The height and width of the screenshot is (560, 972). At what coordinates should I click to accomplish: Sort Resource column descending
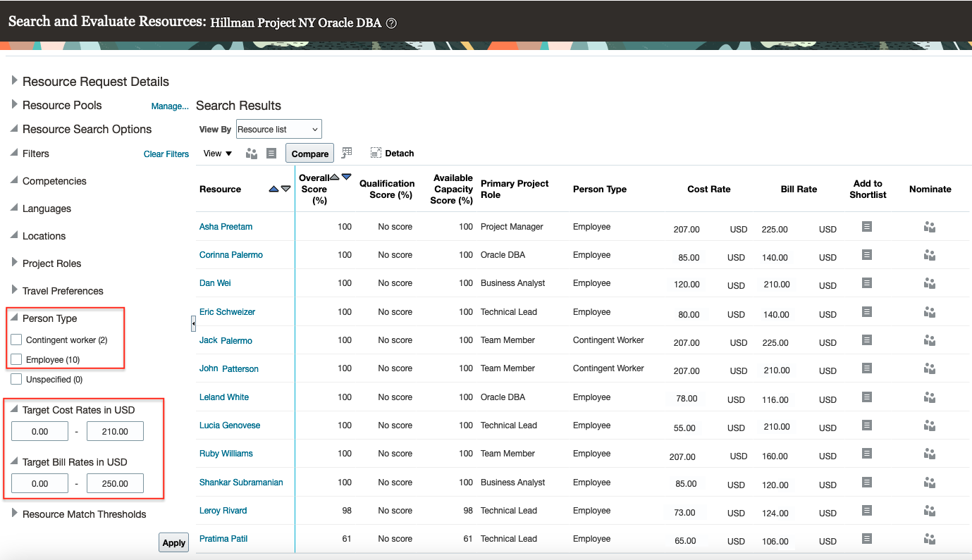pyautogui.click(x=285, y=189)
